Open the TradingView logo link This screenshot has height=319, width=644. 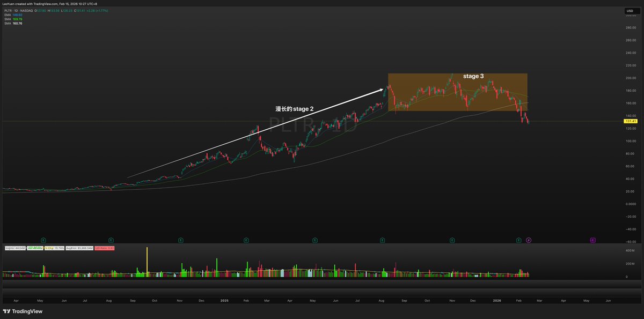pos(23,311)
